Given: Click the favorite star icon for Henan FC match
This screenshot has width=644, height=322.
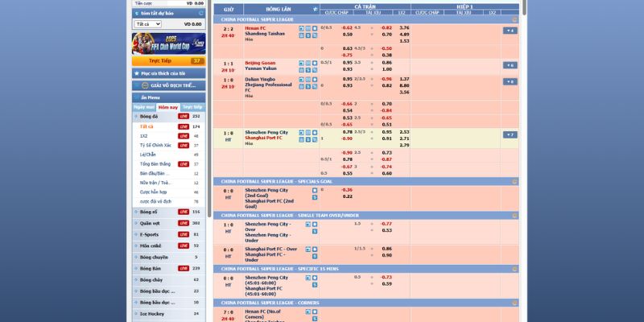Looking at the screenshot, I should [x=316, y=28].
